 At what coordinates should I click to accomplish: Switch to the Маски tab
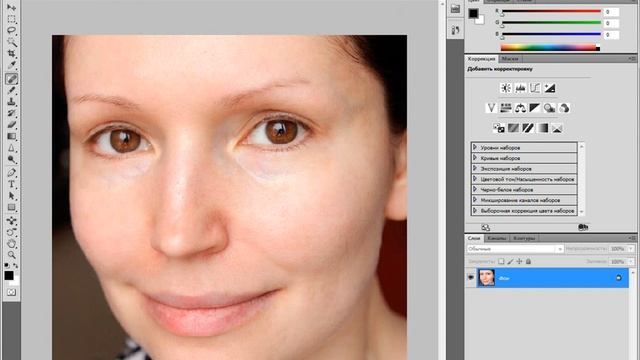[x=510, y=59]
